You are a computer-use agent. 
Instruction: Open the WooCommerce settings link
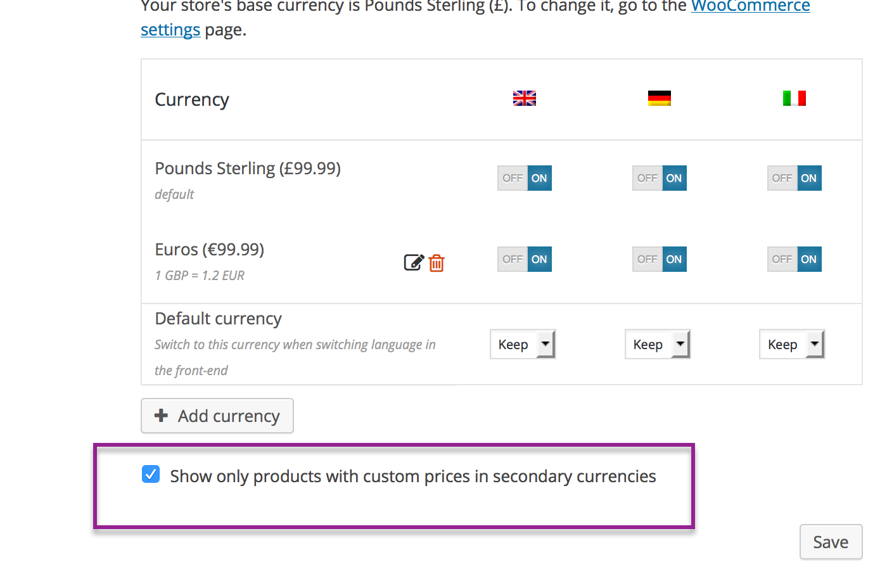[750, 6]
